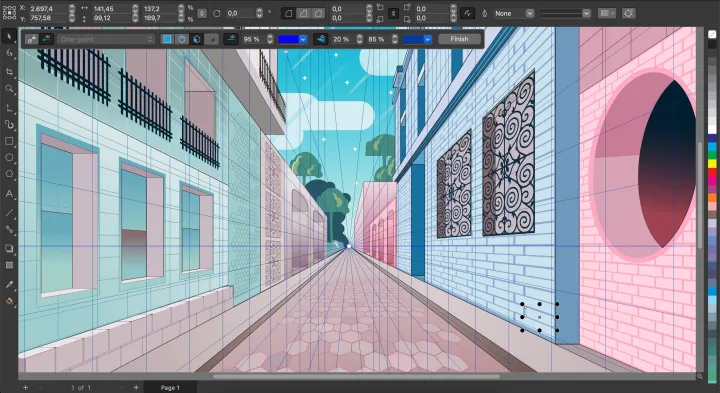This screenshot has height=393, width=720.
Task: Select the Text tool
Action: tap(9, 194)
